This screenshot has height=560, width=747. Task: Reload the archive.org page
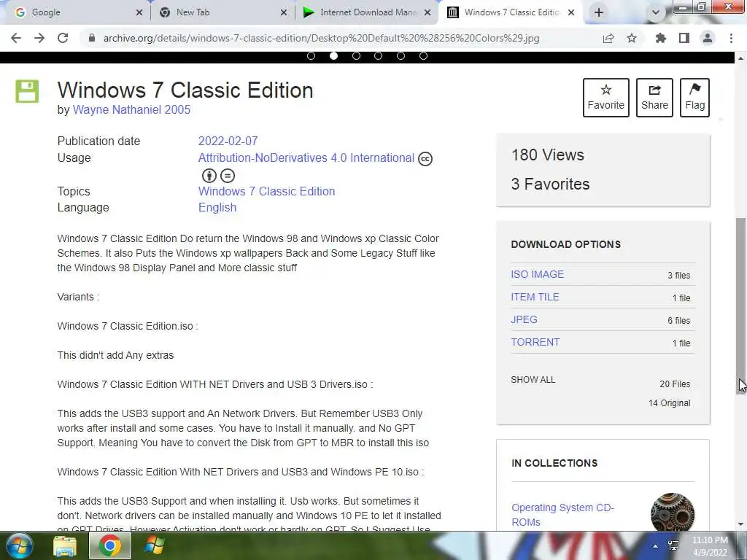[63, 38]
